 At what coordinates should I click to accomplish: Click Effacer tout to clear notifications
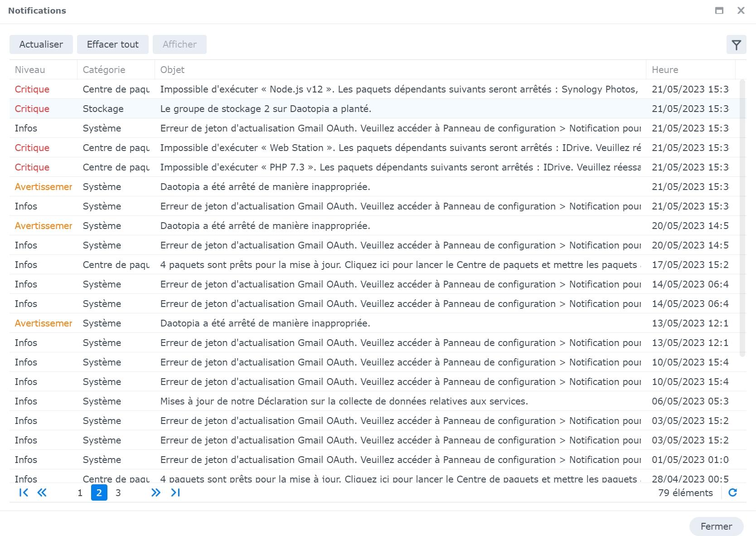coord(113,44)
